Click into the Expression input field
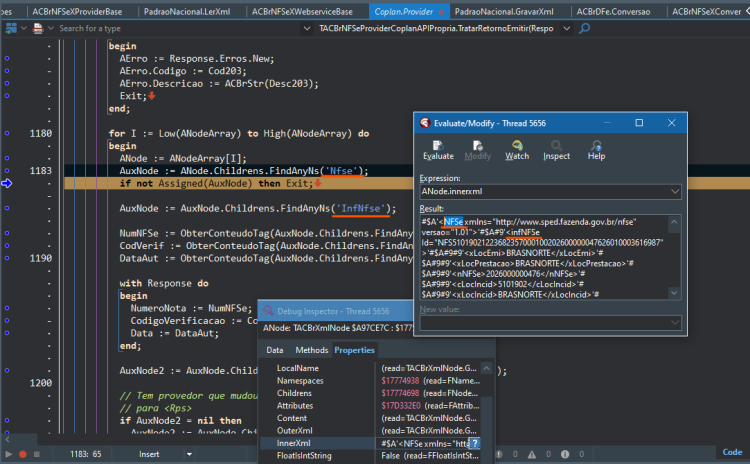Viewport: 750px width, 464px height. 544,191
